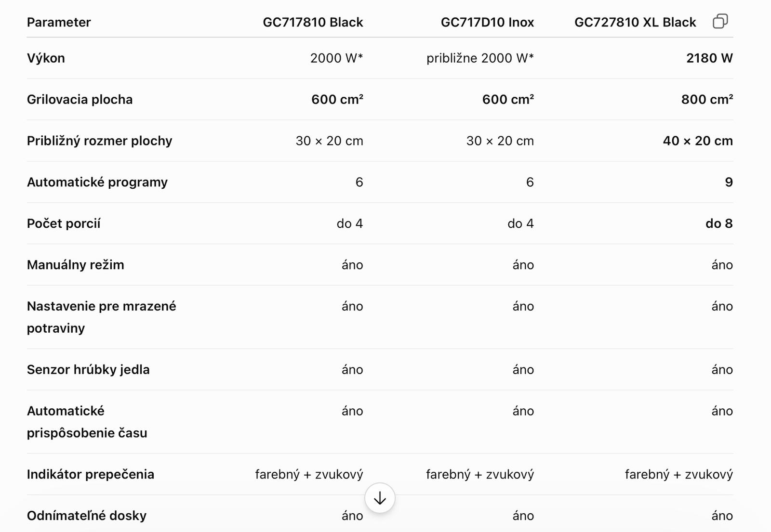Click the Automatické programy row label
The height and width of the screenshot is (532, 771).
pyautogui.click(x=97, y=182)
